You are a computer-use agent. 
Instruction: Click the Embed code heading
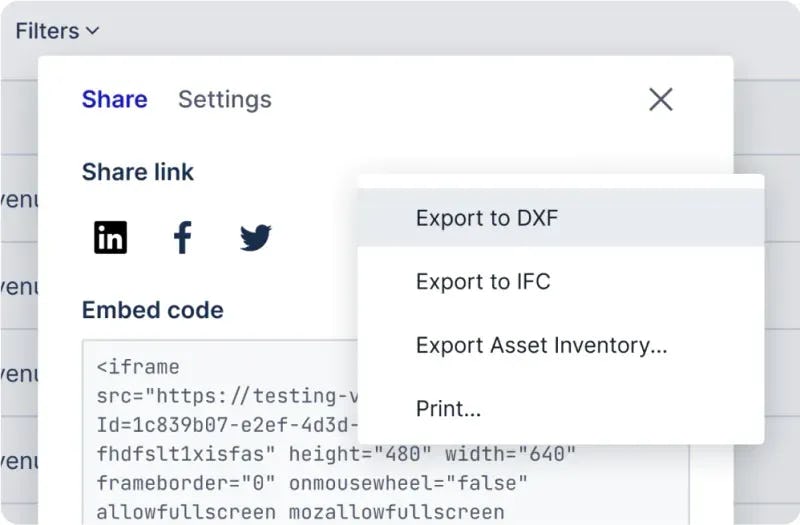click(152, 310)
